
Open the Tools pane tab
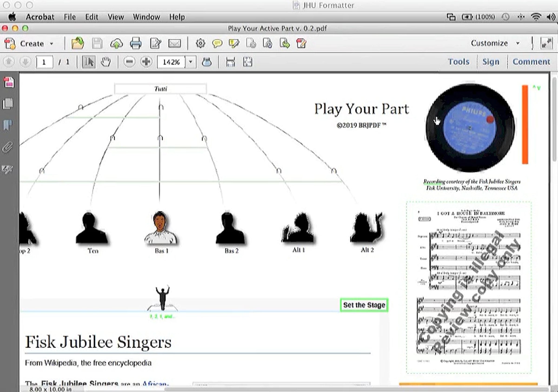(x=458, y=62)
